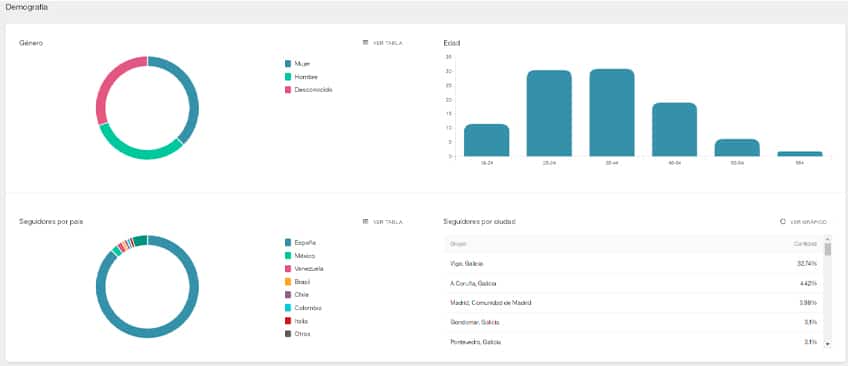
Task: Select the México legend label
Action: pos(305,256)
